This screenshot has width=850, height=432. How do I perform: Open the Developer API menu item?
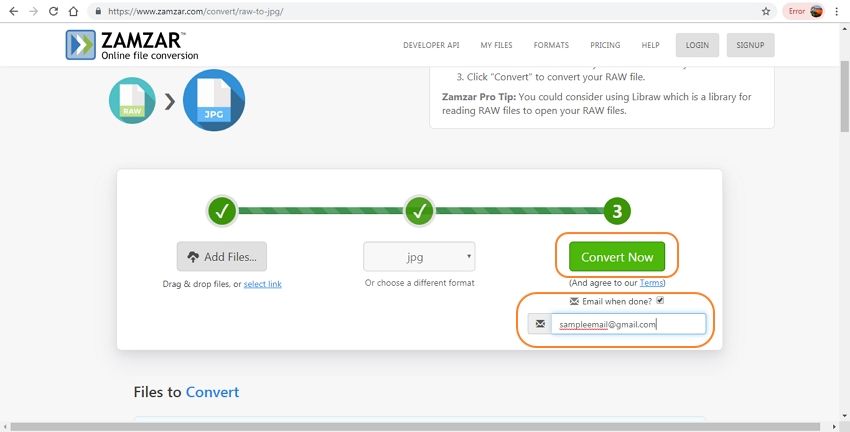point(431,45)
